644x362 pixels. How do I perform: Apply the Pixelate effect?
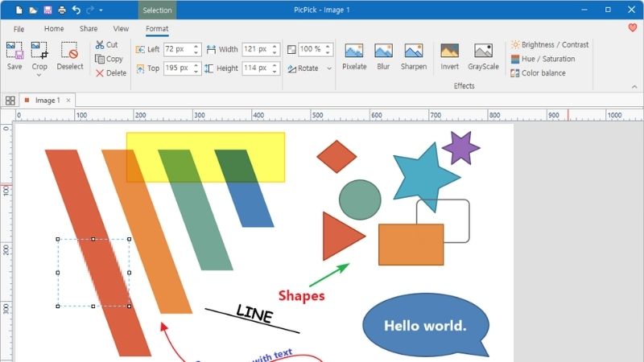[354, 56]
